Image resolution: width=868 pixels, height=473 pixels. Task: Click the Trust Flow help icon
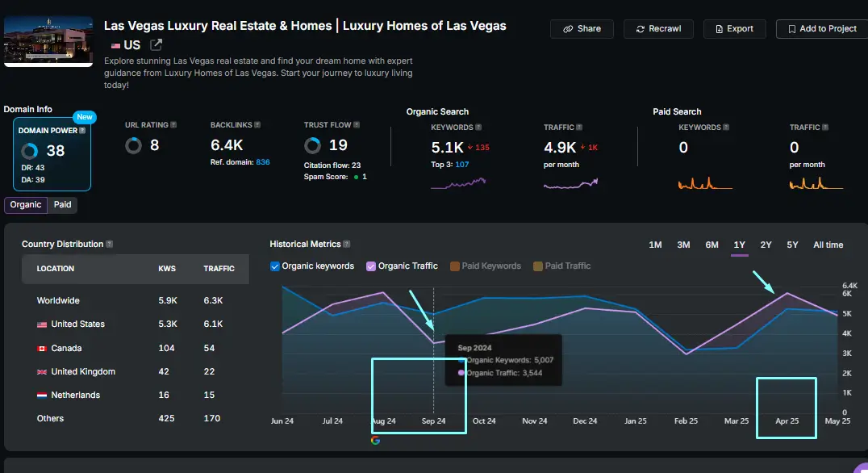(357, 124)
